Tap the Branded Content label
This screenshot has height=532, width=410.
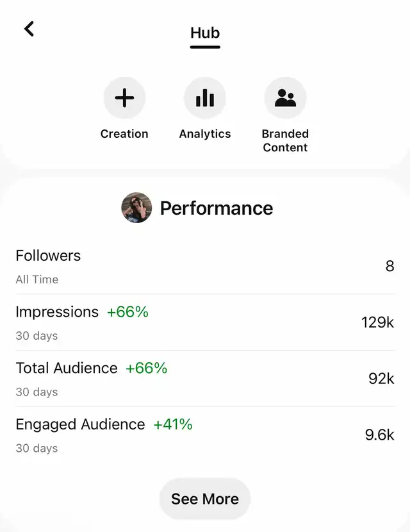point(285,140)
